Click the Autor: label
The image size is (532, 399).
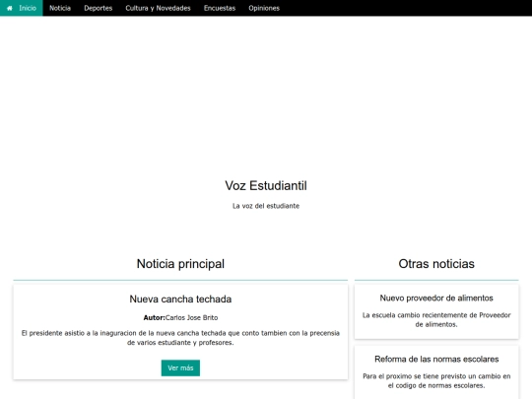[154, 318]
